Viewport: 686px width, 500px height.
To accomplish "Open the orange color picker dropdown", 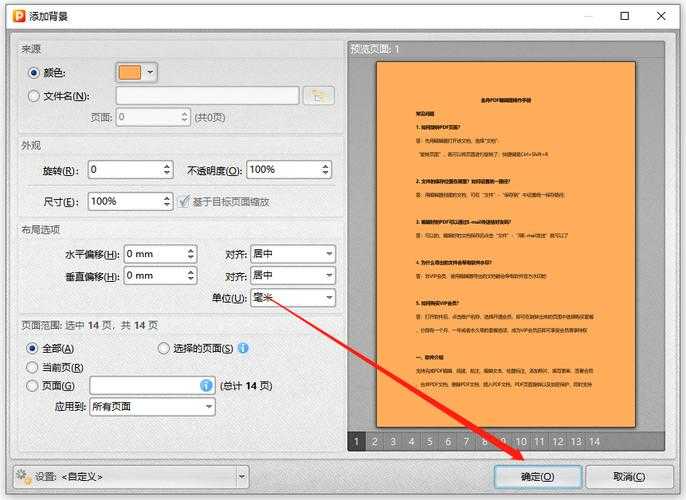I will click(x=137, y=72).
